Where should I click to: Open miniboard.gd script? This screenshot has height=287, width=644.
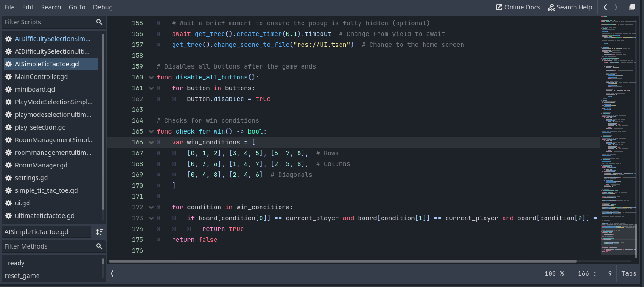click(51, 89)
